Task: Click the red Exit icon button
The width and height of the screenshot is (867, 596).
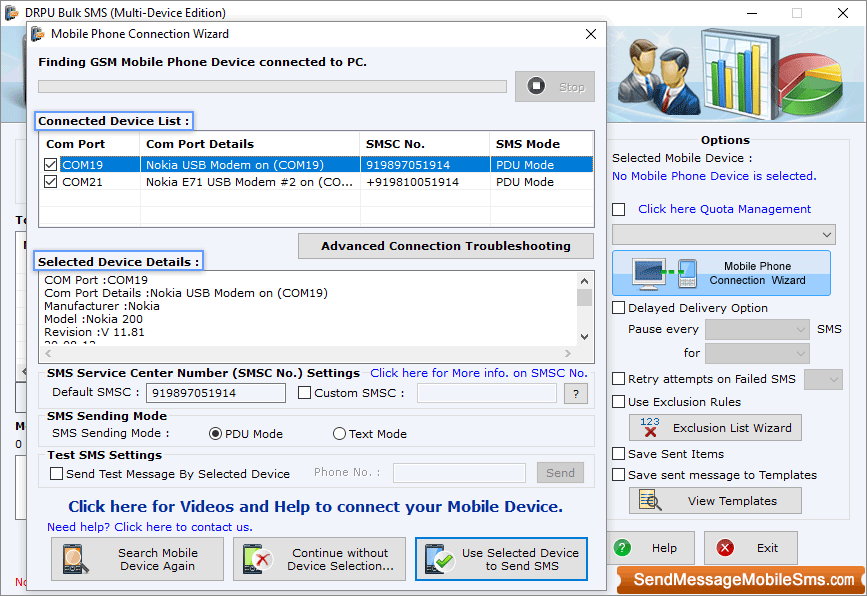Action: [x=725, y=548]
